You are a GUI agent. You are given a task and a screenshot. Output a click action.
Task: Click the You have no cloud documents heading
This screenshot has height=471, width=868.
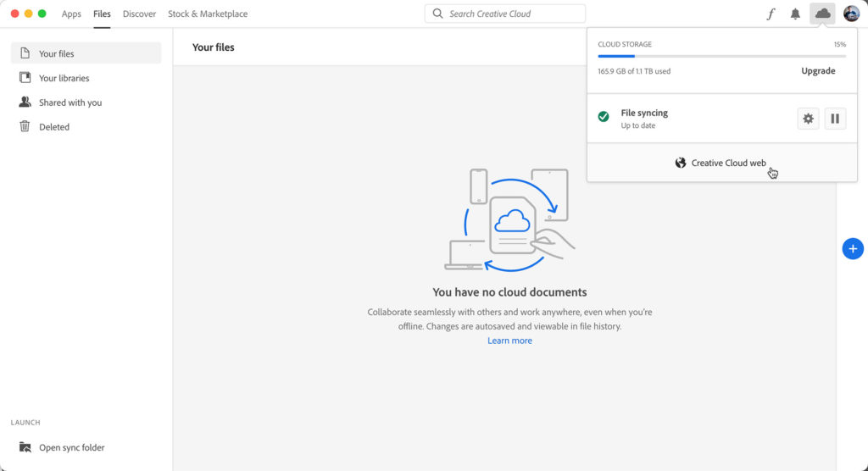509,291
